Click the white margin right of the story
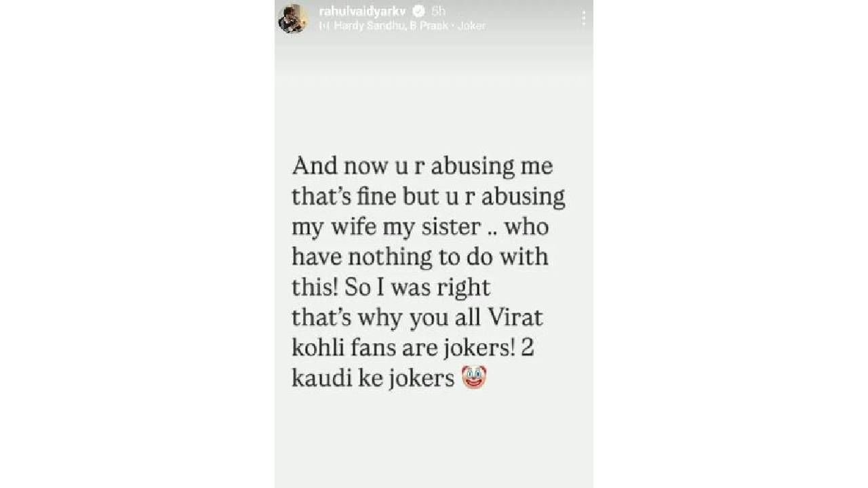 [730, 244]
